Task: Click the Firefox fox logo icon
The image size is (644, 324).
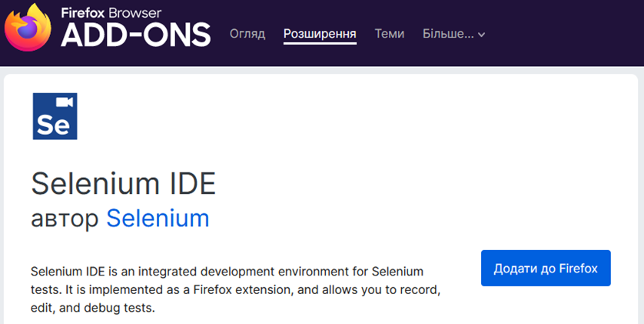Action: pyautogui.click(x=28, y=28)
